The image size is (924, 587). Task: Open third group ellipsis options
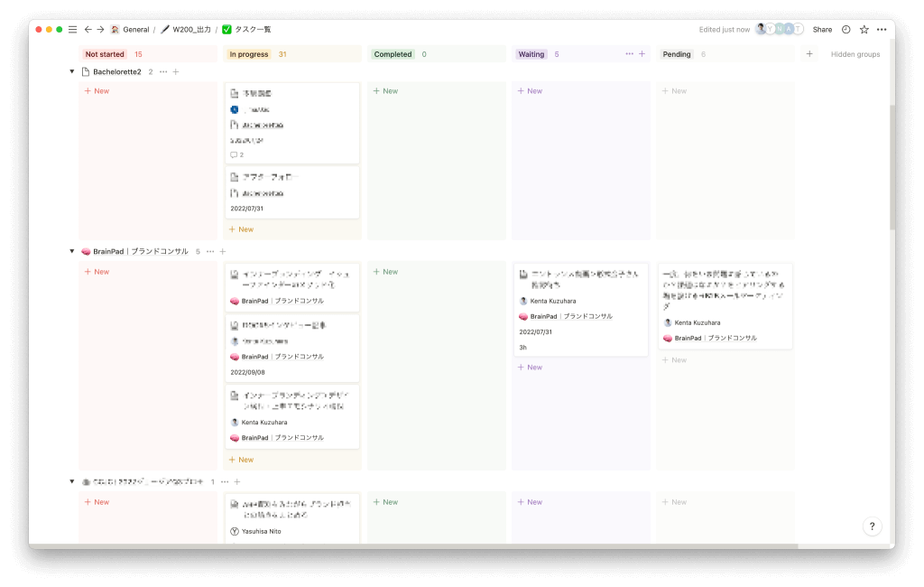click(225, 482)
